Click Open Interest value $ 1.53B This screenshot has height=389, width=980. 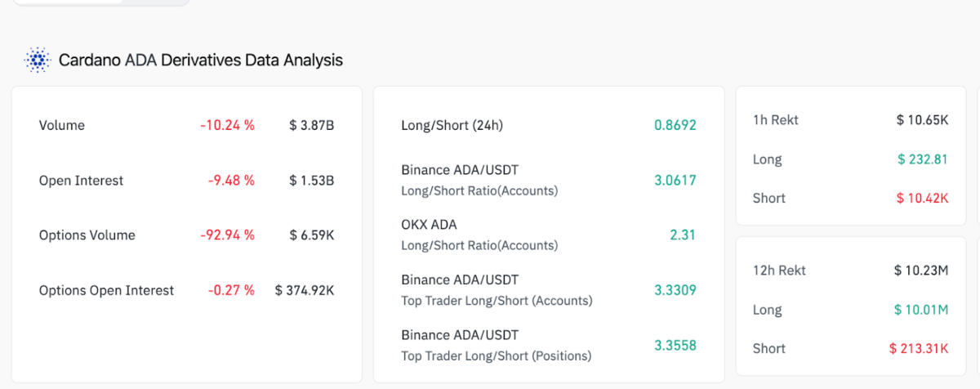(x=312, y=181)
